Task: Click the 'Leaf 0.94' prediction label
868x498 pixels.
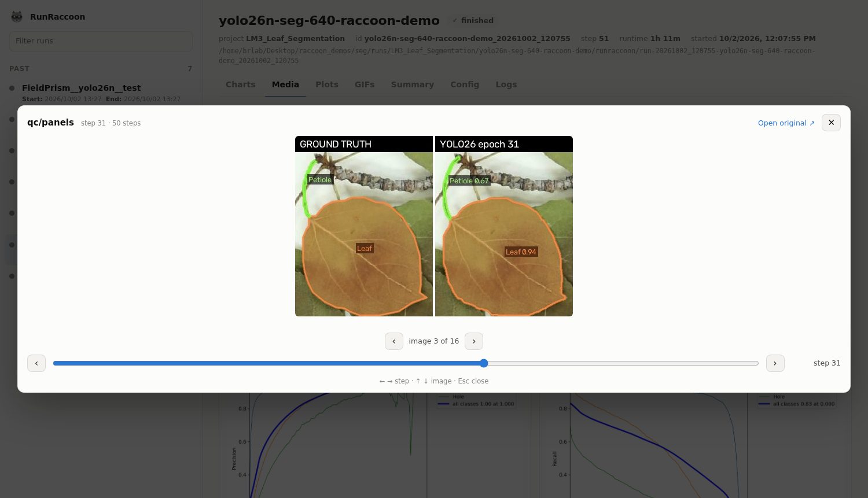Action: (x=521, y=252)
